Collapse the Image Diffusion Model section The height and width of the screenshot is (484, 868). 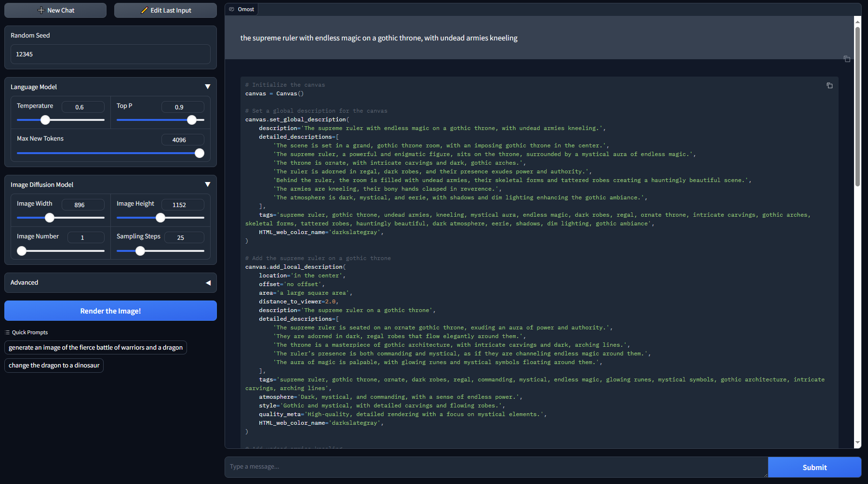click(208, 184)
